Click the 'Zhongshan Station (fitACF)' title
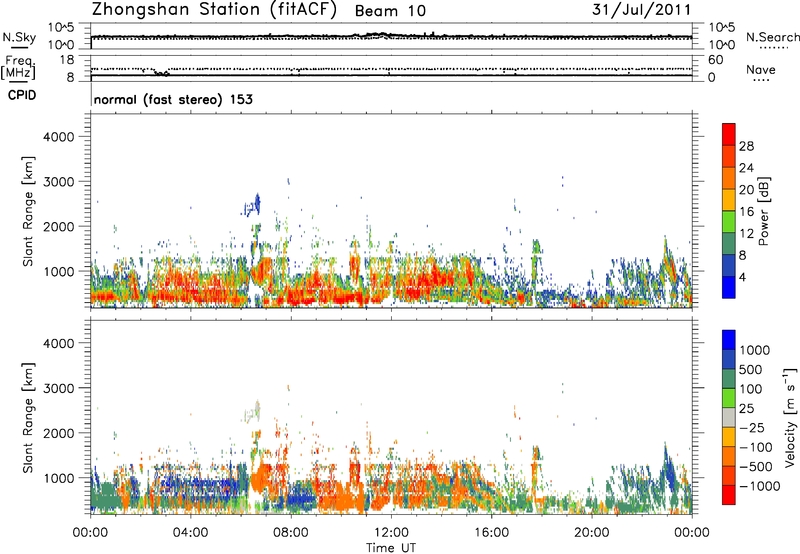The height and width of the screenshot is (554, 800). (x=214, y=10)
